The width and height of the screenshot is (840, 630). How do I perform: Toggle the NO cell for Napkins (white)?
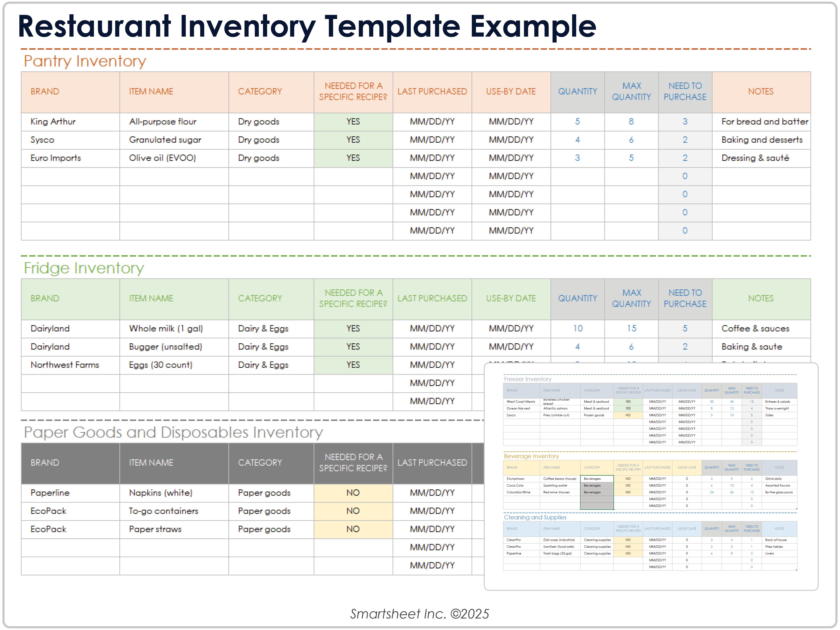click(x=353, y=493)
